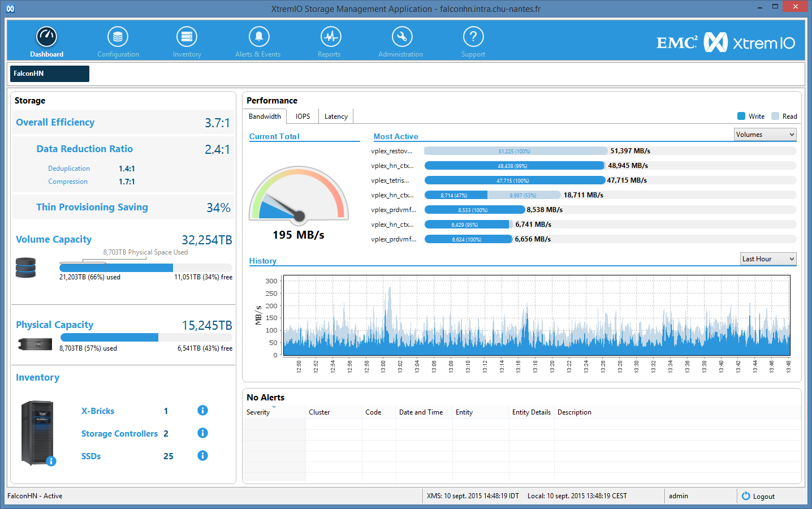Click the SSDs info icon
812x509 pixels.
[202, 456]
